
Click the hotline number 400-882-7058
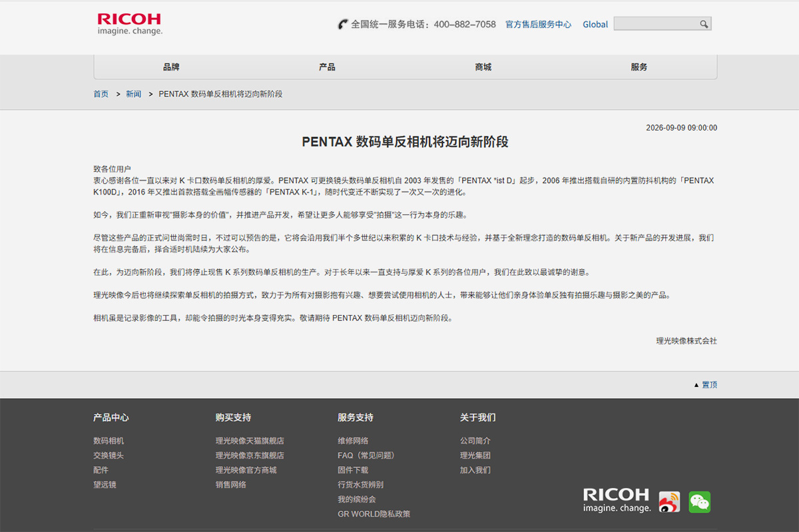click(x=465, y=25)
